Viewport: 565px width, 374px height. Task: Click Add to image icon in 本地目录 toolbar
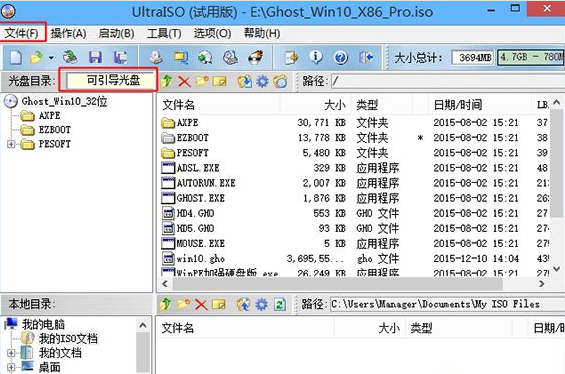(244, 304)
